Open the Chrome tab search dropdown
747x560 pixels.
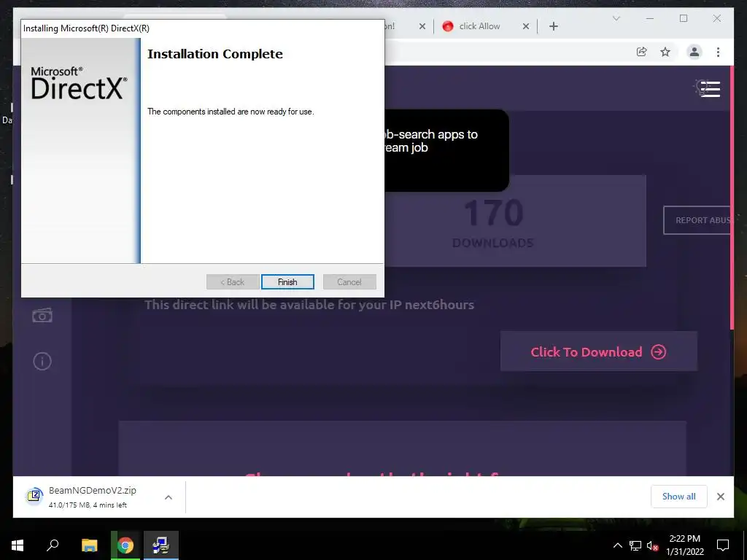pos(616,18)
